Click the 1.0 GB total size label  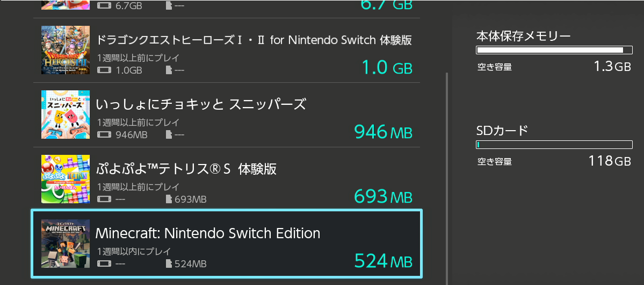point(387,67)
